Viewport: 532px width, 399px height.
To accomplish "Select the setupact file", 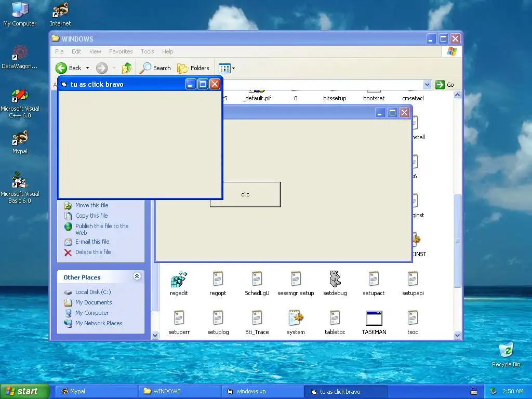I will [x=374, y=283].
